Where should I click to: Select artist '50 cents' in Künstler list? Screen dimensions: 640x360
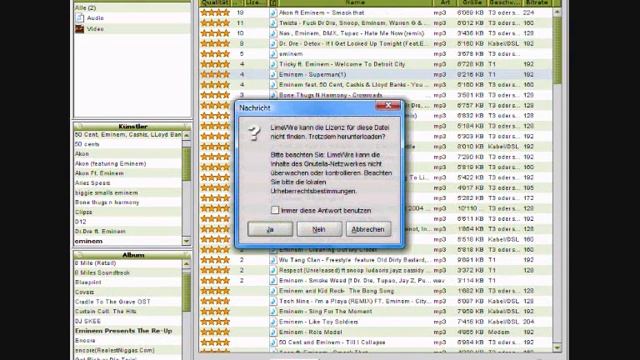click(87, 144)
